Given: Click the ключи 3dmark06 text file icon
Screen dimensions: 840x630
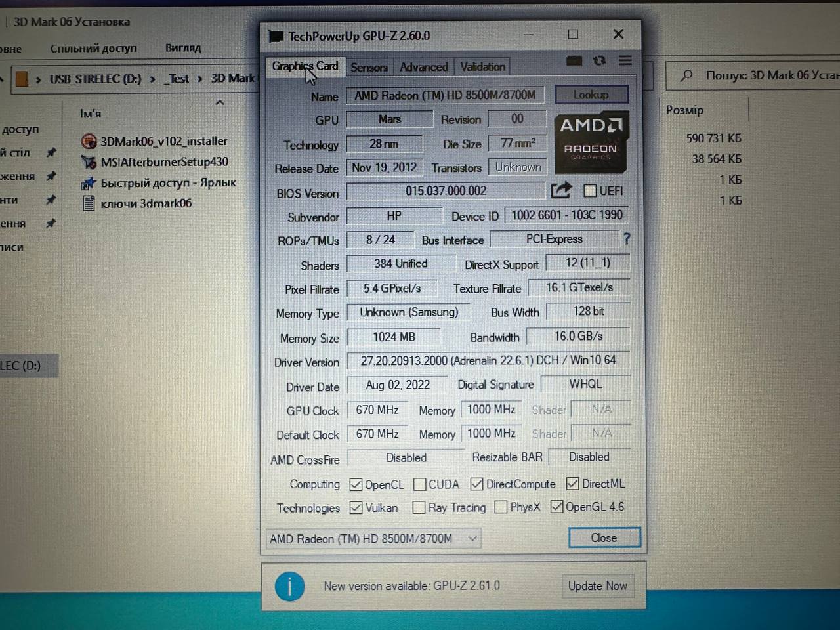Looking at the screenshot, I should click(89, 204).
